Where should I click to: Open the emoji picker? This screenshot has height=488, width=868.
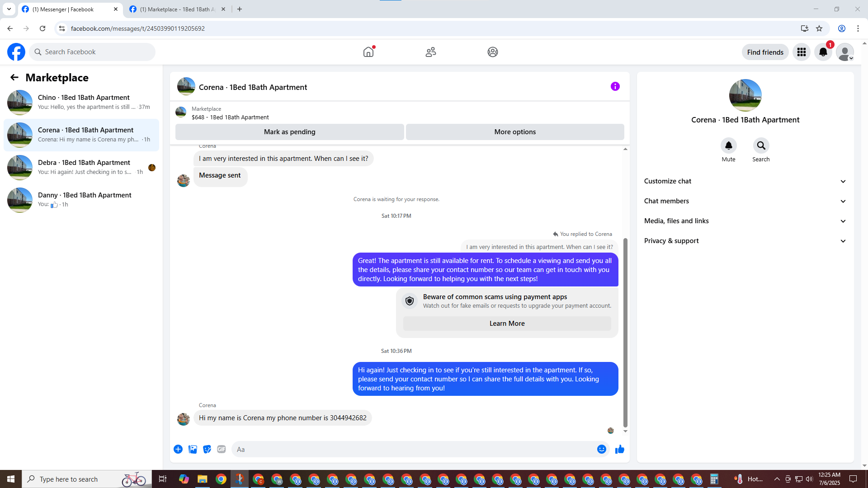coord(601,449)
